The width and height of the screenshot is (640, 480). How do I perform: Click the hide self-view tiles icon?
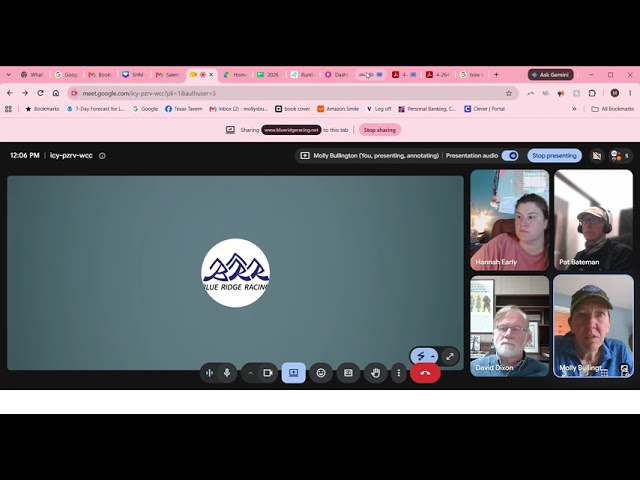click(x=596, y=156)
